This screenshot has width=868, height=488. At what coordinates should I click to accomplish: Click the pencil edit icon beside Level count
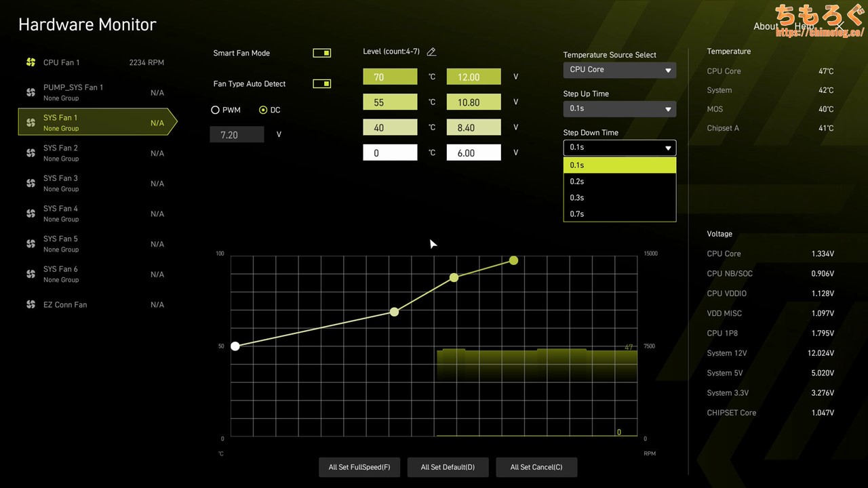(x=431, y=52)
